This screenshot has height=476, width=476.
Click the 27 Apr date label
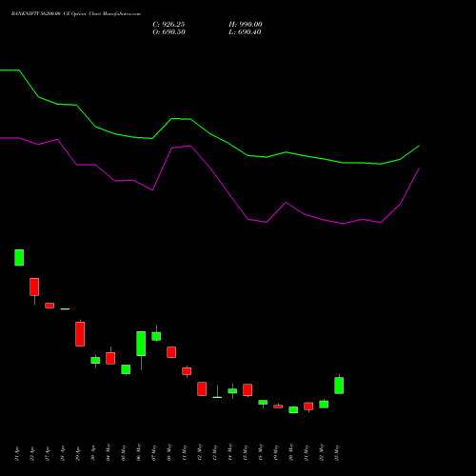[x=48, y=453]
